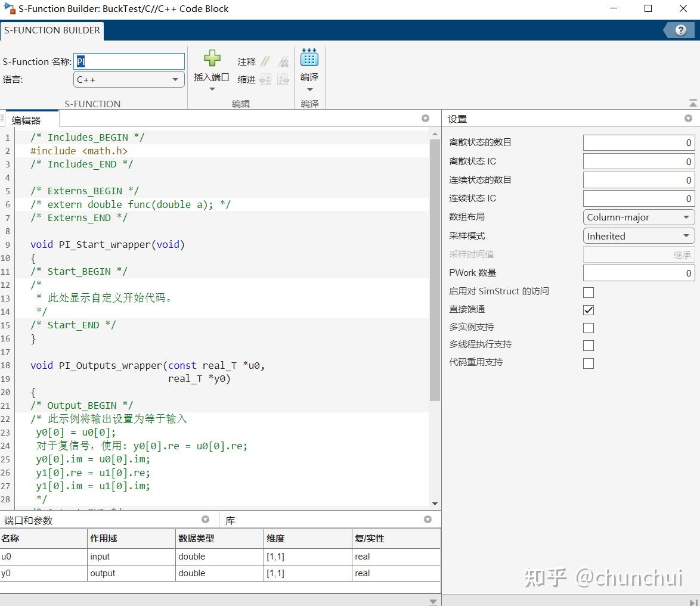The height and width of the screenshot is (606, 700).
Task: Click the 编译 compile icon
Action: coord(309,60)
